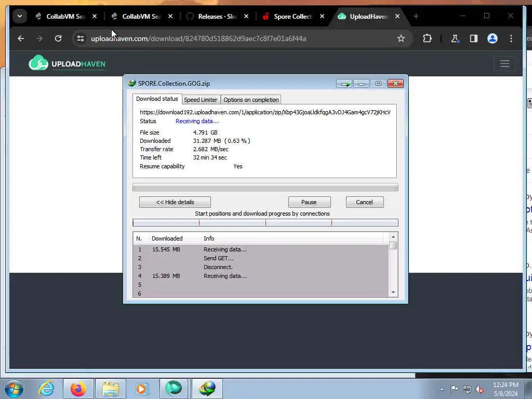Click the Hide details button
The width and height of the screenshot is (532, 399).
click(175, 202)
